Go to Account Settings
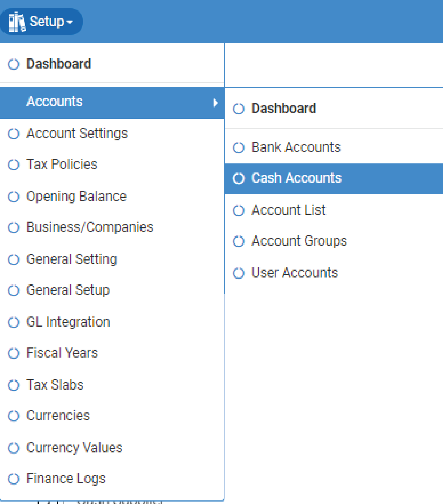This screenshot has height=504, width=443. pos(77,134)
